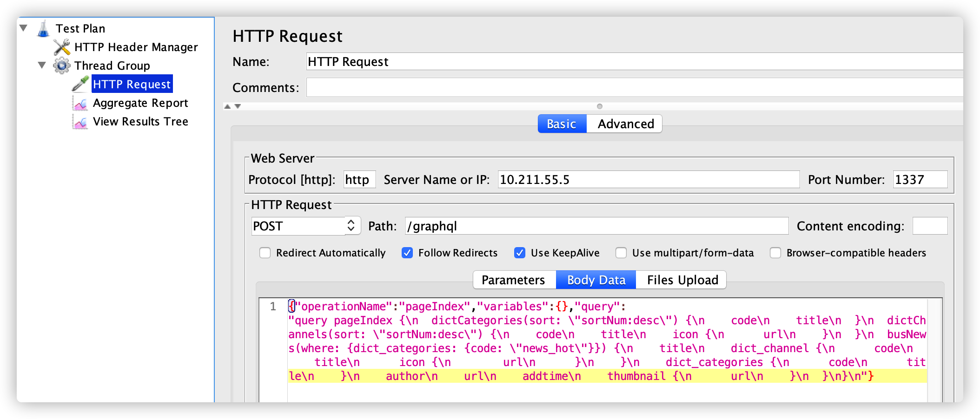Uncheck Follow Redirects
Viewport: 980px width, 419px height.
click(407, 253)
